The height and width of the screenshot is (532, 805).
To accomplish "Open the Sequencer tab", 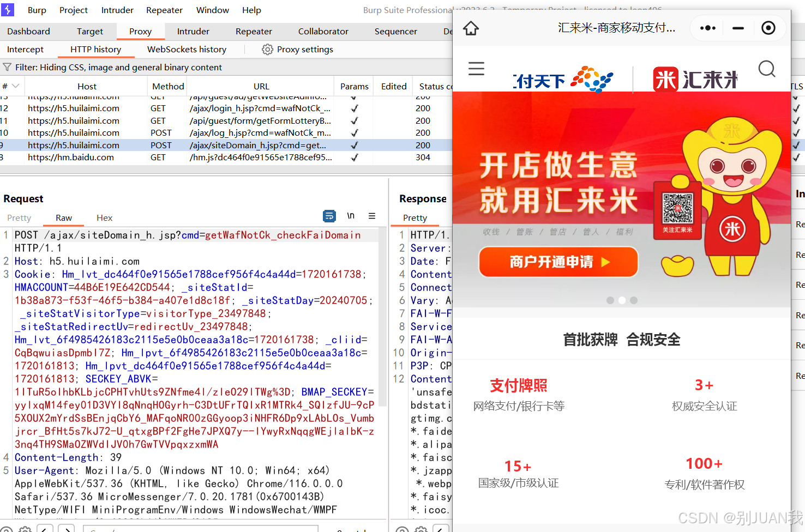I will coord(396,31).
